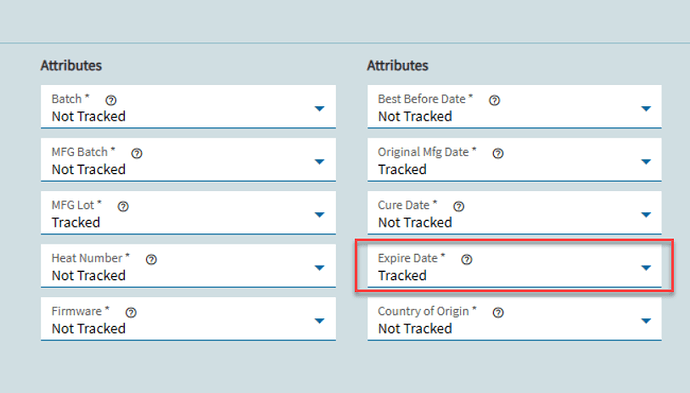Click the 'Original Mfg Date *' field label
The height and width of the screenshot is (393, 690).
(427, 152)
